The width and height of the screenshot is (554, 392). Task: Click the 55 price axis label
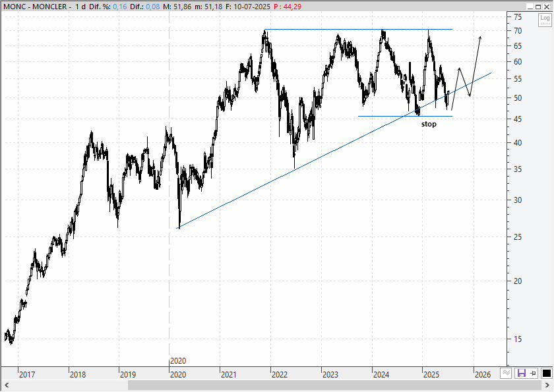[x=518, y=79]
